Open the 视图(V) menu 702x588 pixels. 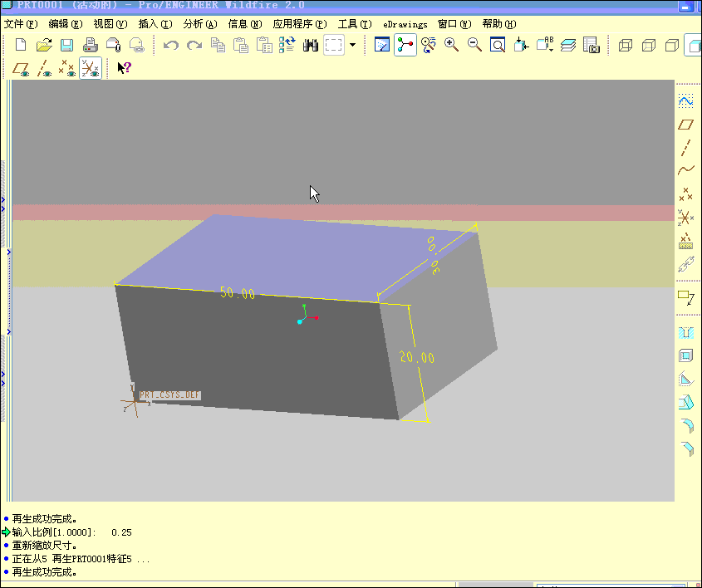110,24
